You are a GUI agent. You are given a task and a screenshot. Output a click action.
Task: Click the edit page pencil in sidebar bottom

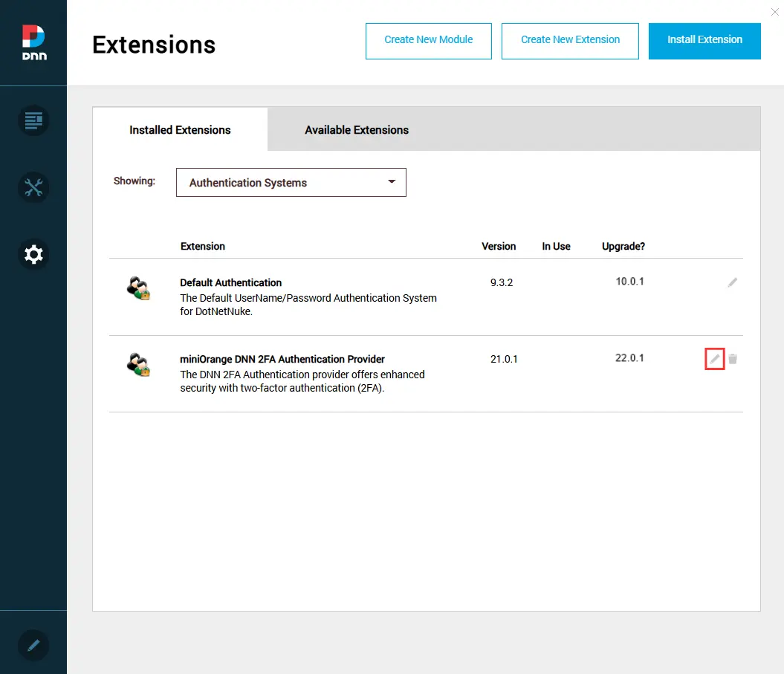tap(33, 645)
